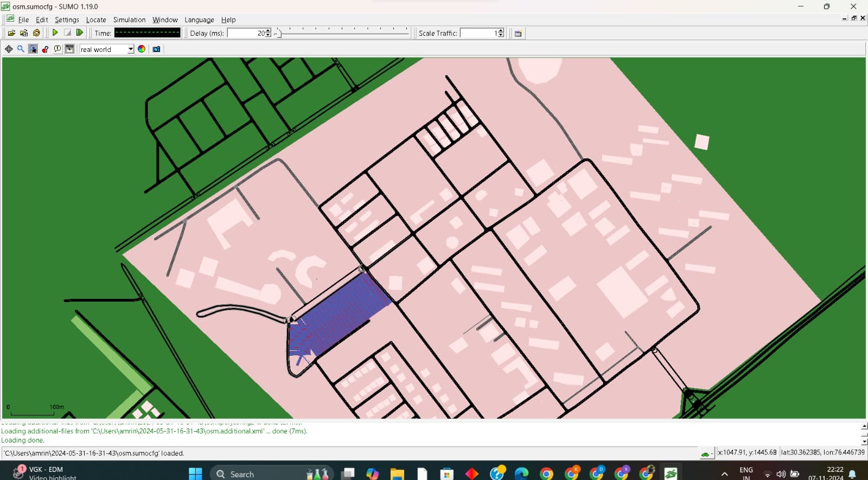
Task: Open Microsoft Edge from taskbar
Action: 521,473
